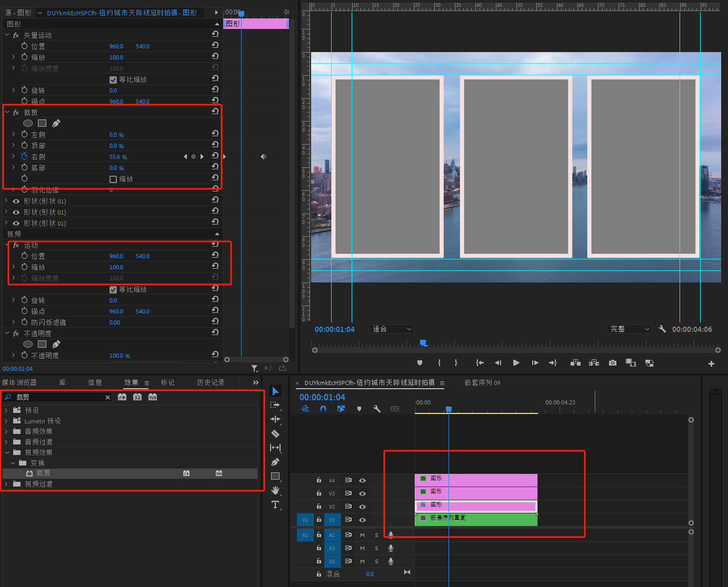Switch to 标记 tab
The width and height of the screenshot is (728, 587).
168,382
